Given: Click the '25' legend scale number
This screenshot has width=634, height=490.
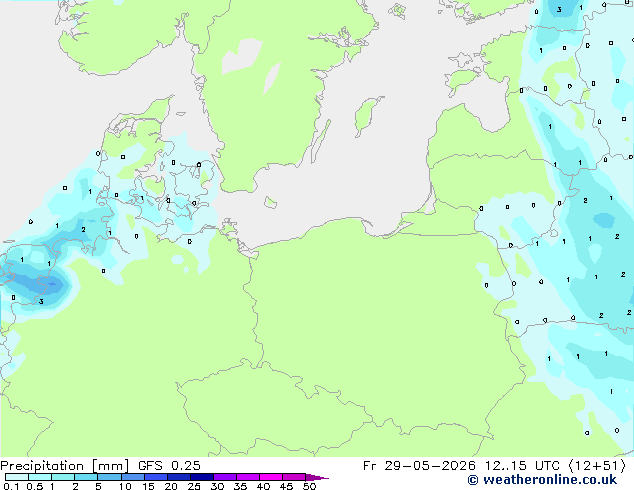Looking at the screenshot, I should point(194,486).
